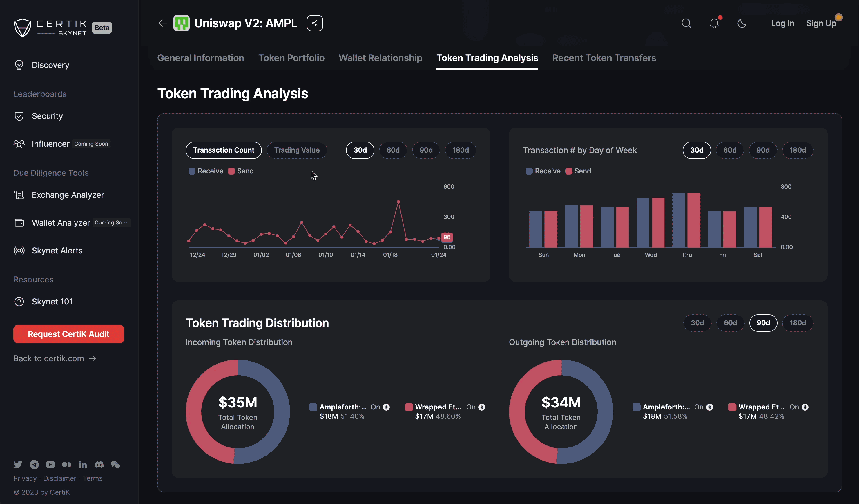Switch line chart to Trading Value
Image resolution: width=859 pixels, height=504 pixels.
[297, 150]
